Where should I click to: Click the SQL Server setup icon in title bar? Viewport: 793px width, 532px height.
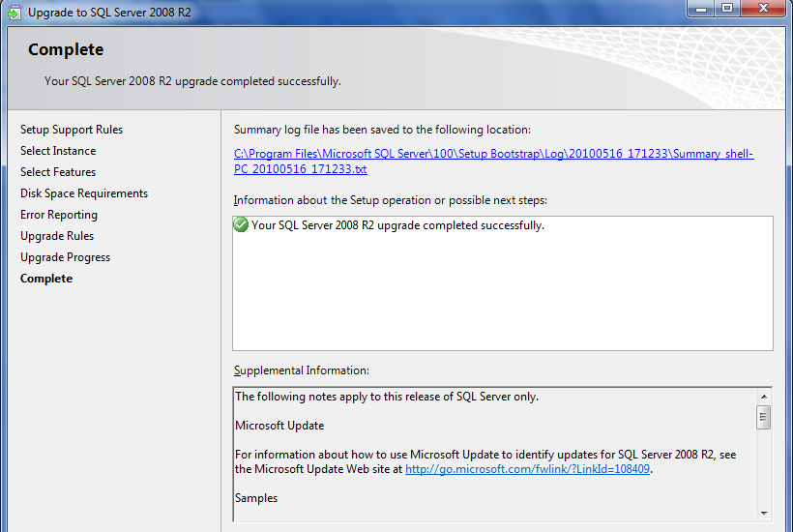[14, 12]
